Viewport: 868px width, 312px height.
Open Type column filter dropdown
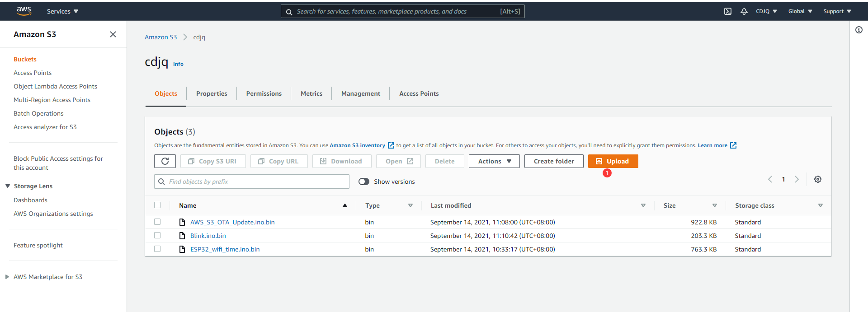click(410, 205)
